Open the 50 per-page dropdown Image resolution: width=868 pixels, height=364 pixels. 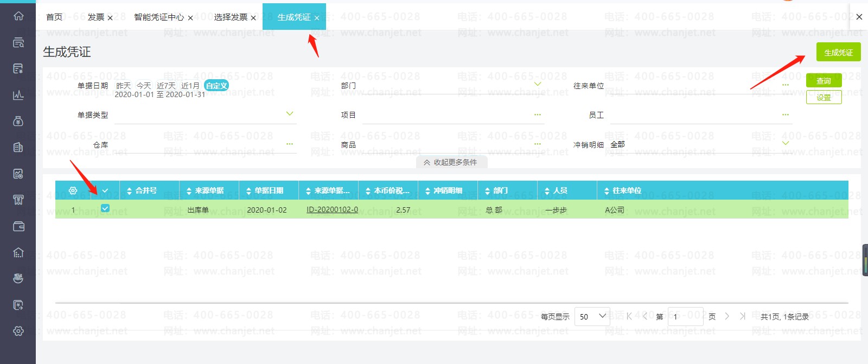(x=592, y=316)
